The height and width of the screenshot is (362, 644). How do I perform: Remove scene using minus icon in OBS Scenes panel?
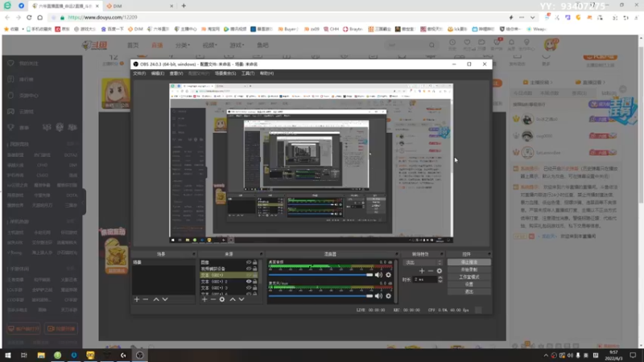[x=146, y=299]
